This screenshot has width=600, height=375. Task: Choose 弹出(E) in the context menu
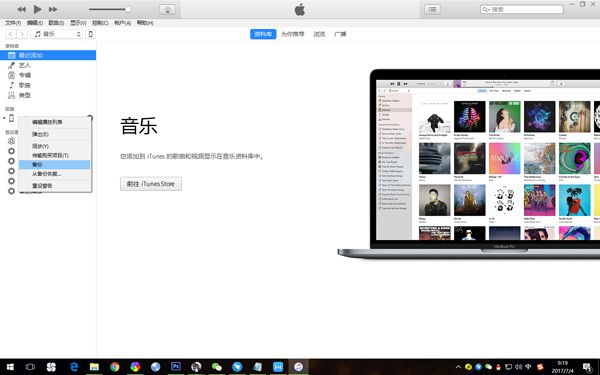pos(54,134)
